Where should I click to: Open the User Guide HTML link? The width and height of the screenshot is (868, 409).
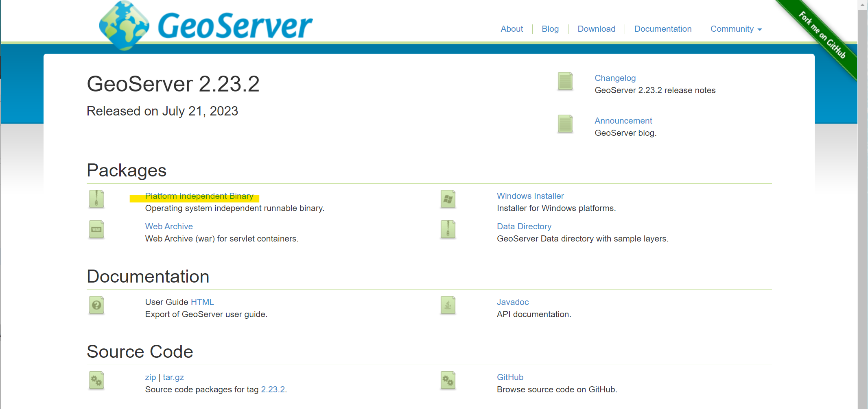pyautogui.click(x=202, y=302)
